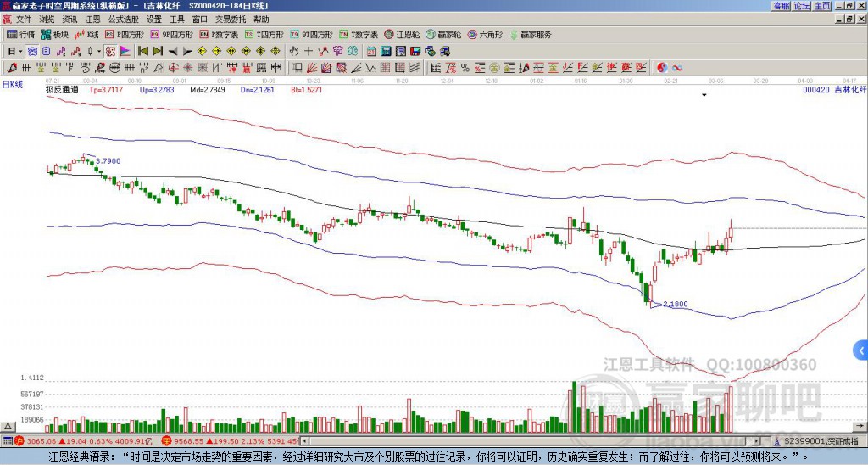
Task: Open the 9P四方形 tool
Action: tap(172, 34)
